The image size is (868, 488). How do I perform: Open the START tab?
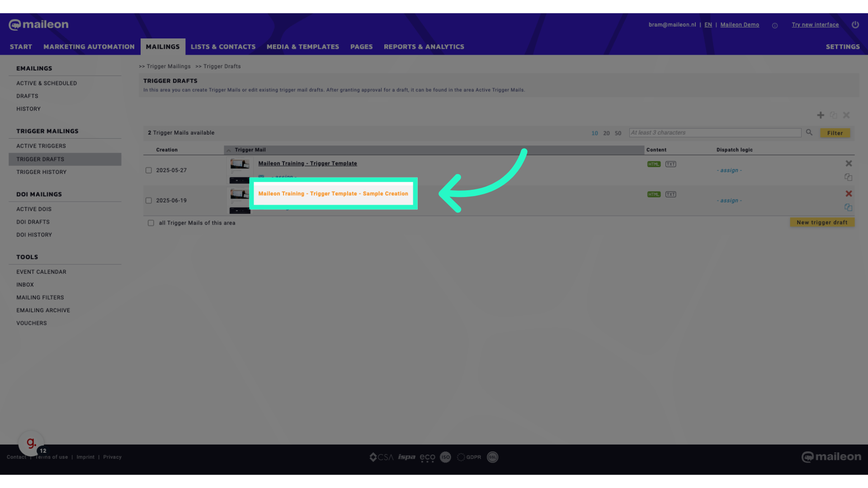tap(21, 47)
